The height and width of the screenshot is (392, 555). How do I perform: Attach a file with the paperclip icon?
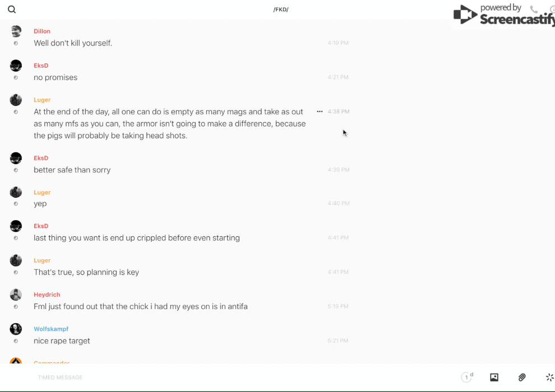[x=522, y=377]
